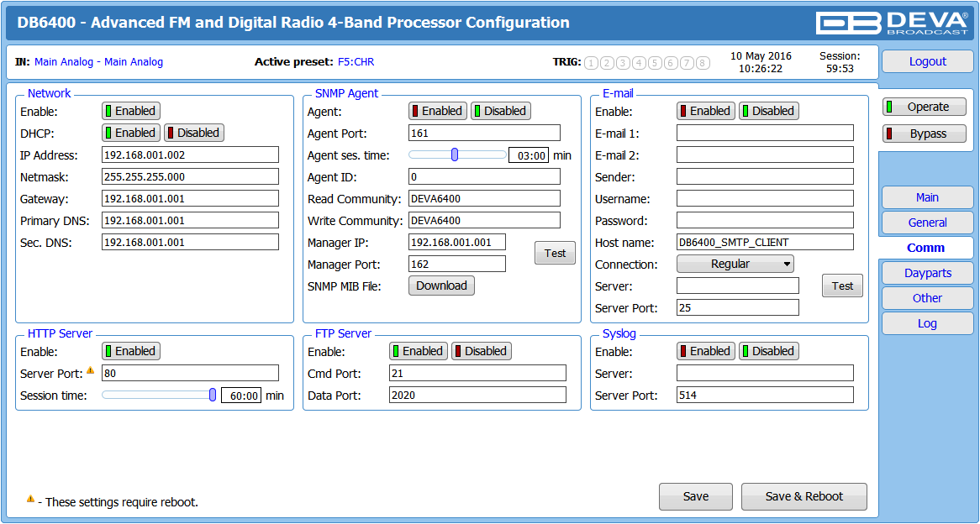Click the Gateway field
Screen dimensions: 980x524
(190, 199)
